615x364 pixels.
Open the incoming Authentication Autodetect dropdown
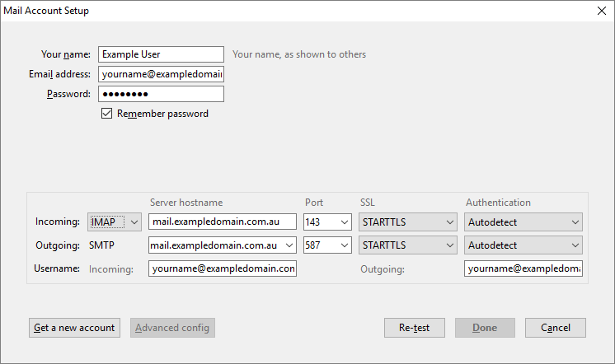click(x=523, y=222)
